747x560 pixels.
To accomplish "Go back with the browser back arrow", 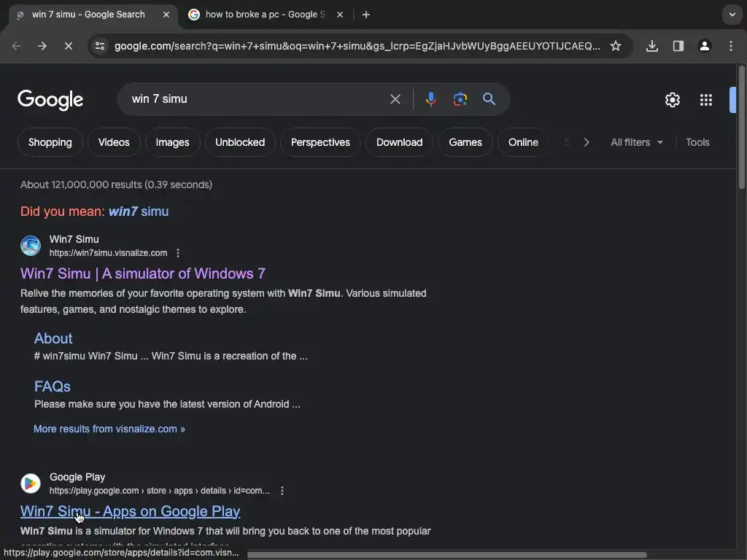I will pyautogui.click(x=16, y=46).
